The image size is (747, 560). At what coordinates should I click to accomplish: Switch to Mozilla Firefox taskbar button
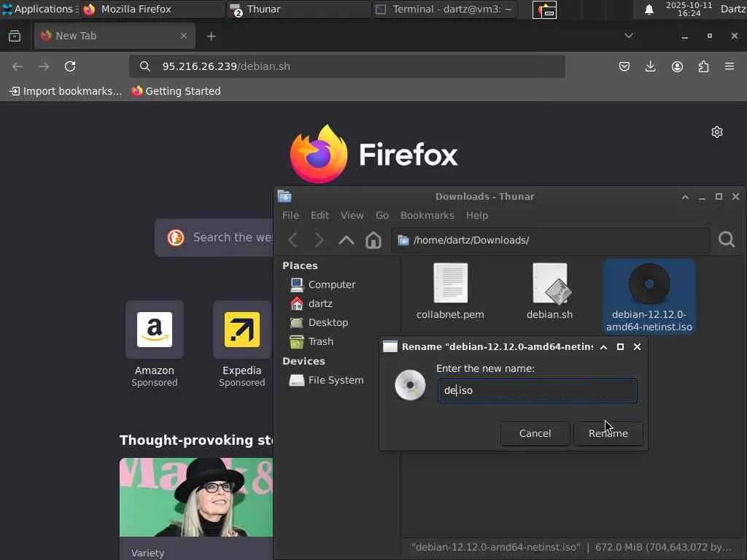click(152, 9)
